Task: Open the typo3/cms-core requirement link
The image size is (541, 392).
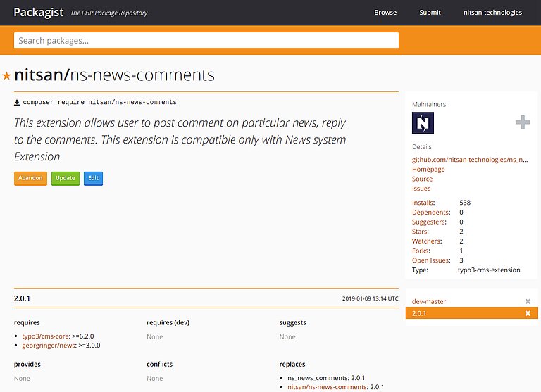Action: (46, 336)
